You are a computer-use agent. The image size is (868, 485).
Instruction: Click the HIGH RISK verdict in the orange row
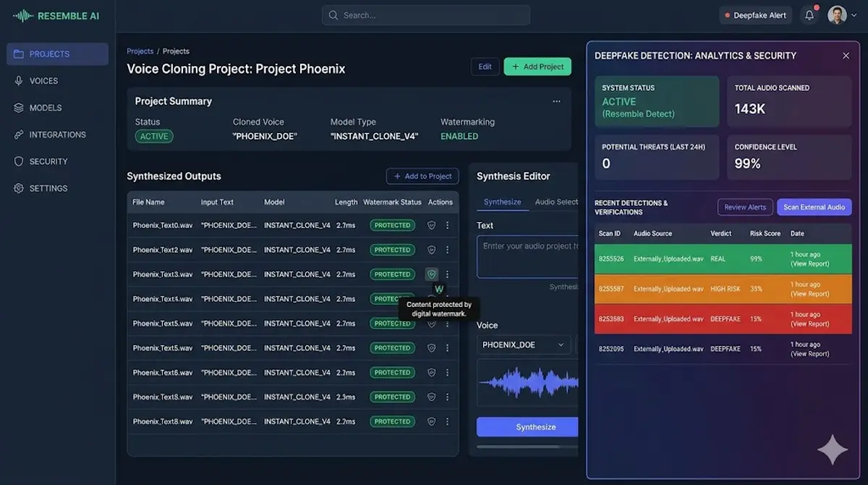(726, 289)
